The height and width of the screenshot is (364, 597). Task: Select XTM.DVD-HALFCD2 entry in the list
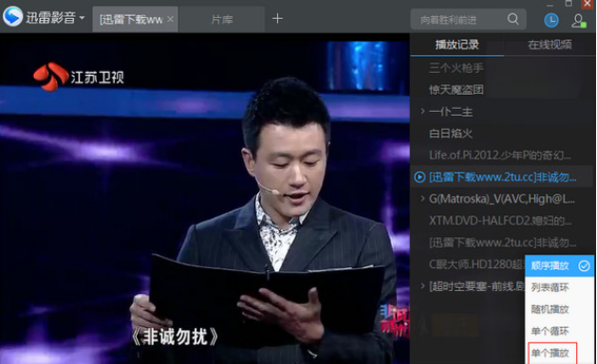(x=500, y=221)
